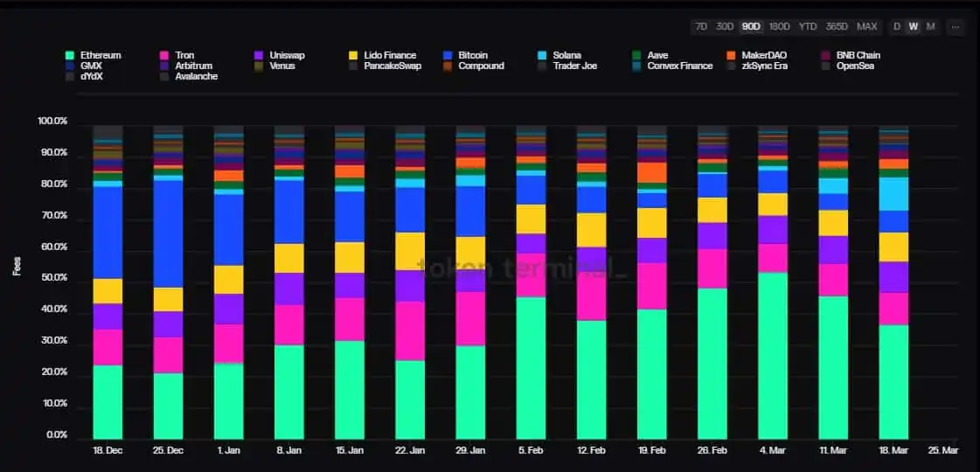Click the Ethereum green segment of 26. Feb bar
Screen dimensions: 980x472
pyautogui.click(x=712, y=364)
